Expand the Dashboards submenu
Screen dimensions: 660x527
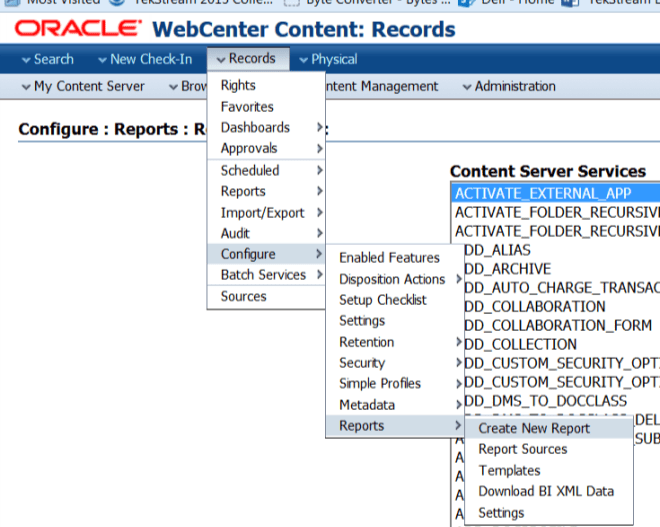[x=266, y=127]
